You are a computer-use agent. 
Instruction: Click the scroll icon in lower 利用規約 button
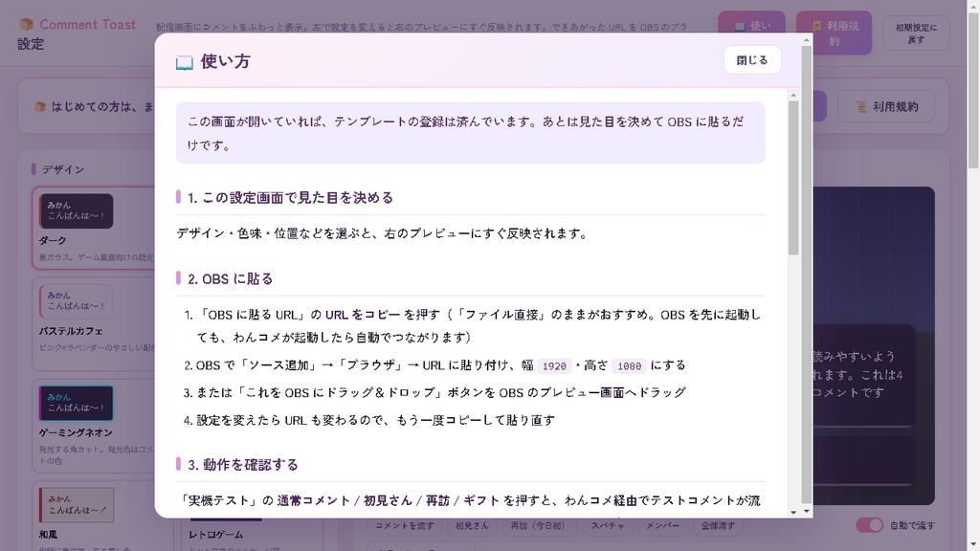coord(861,107)
